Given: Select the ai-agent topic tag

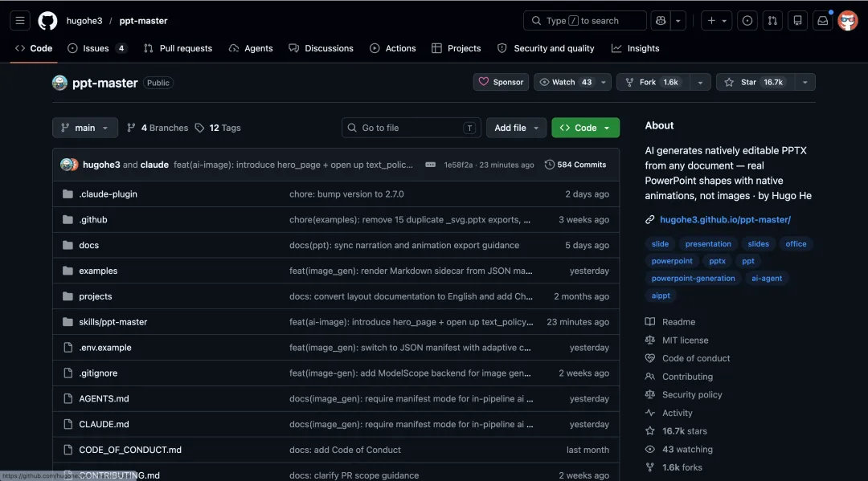Looking at the screenshot, I should point(767,278).
